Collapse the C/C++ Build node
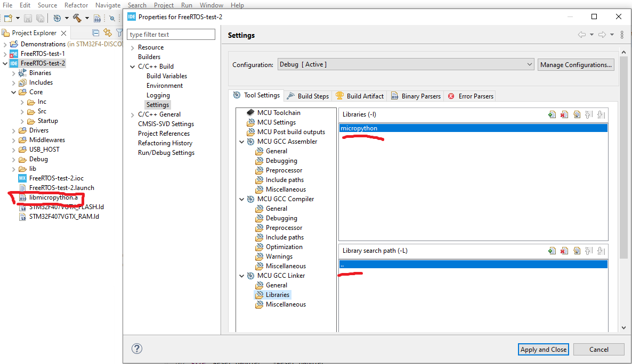632x364 pixels. tap(132, 67)
